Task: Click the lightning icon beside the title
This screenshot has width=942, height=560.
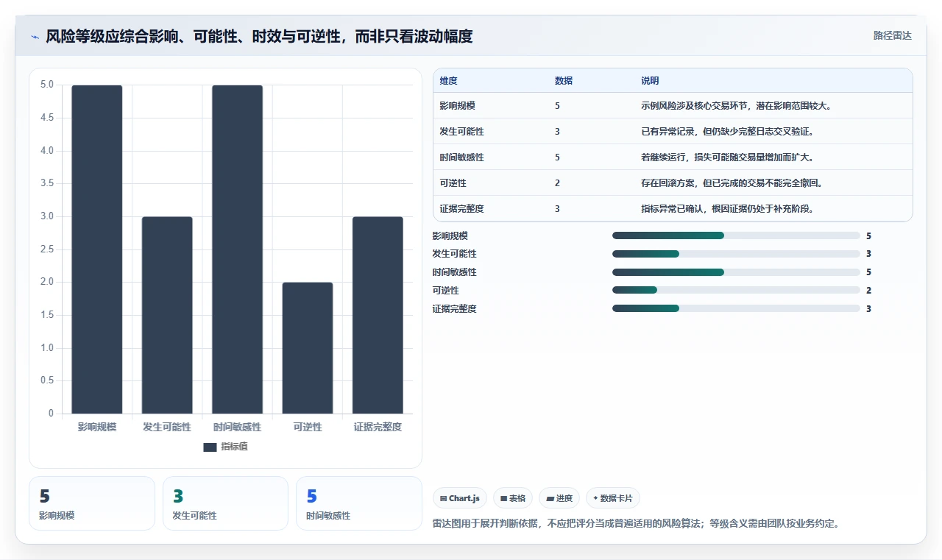Action: click(35, 36)
